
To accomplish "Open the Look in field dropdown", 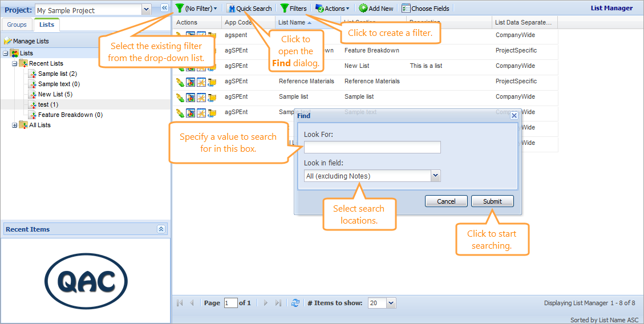I will (x=436, y=176).
